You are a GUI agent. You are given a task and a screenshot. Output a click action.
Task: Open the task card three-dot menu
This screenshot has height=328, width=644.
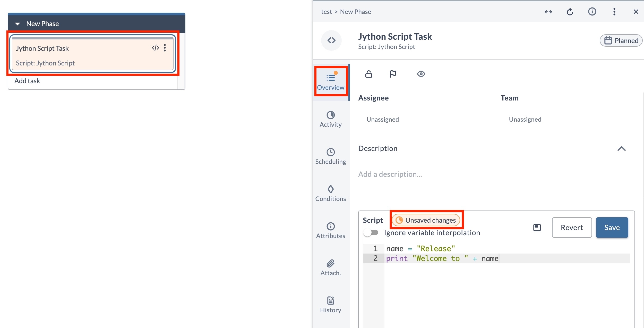pos(165,48)
